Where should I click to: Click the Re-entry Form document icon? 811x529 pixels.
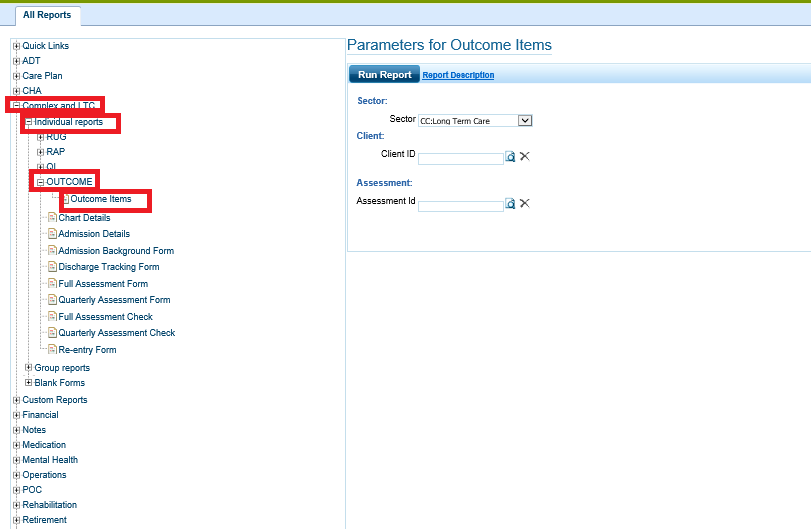[52, 350]
